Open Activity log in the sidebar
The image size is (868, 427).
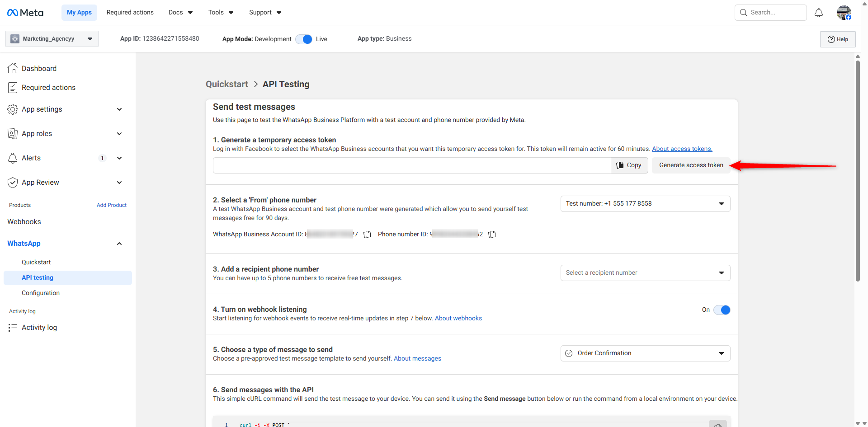(x=39, y=328)
